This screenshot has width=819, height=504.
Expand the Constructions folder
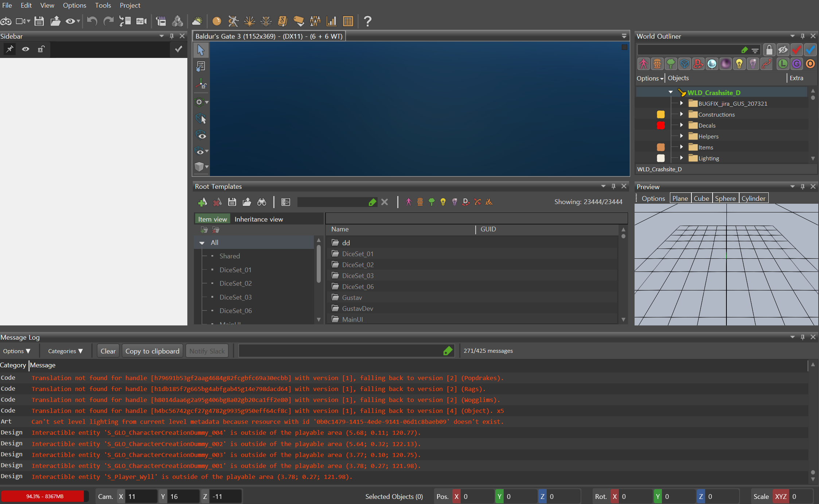pyautogui.click(x=681, y=114)
